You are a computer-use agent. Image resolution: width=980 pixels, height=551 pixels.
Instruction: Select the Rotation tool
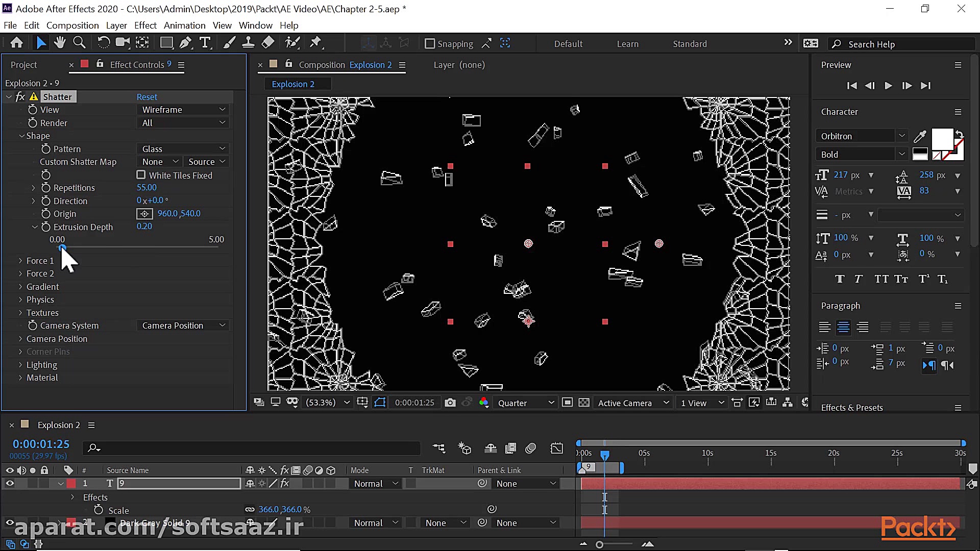click(x=103, y=43)
